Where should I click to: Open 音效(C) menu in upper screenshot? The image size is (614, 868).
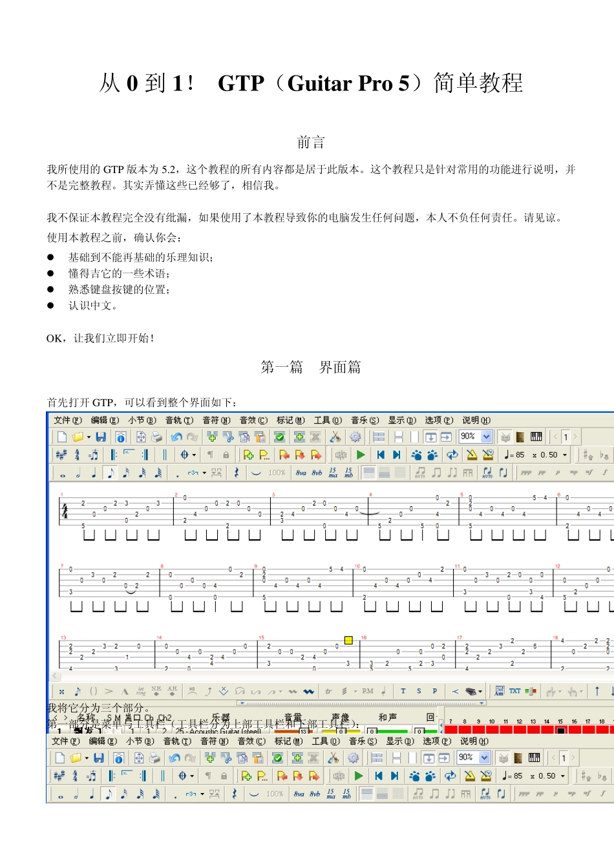(253, 420)
